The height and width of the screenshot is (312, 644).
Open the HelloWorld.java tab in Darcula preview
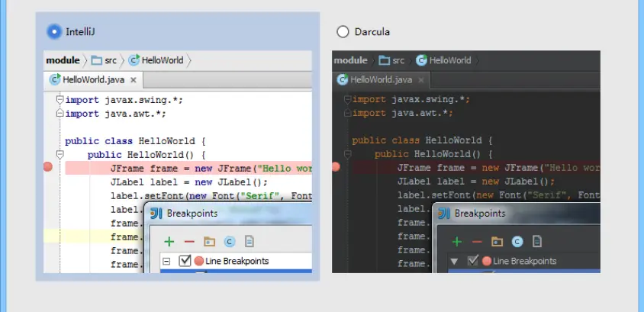[x=382, y=79]
